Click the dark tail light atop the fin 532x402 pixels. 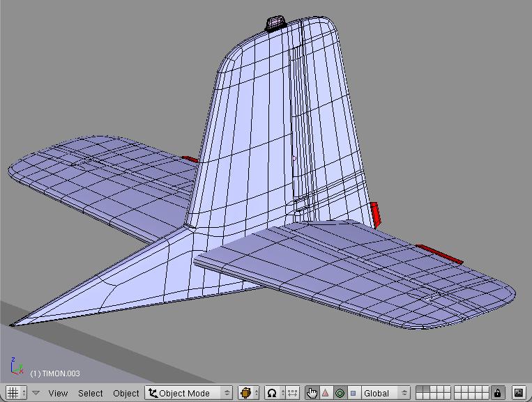pos(276,24)
